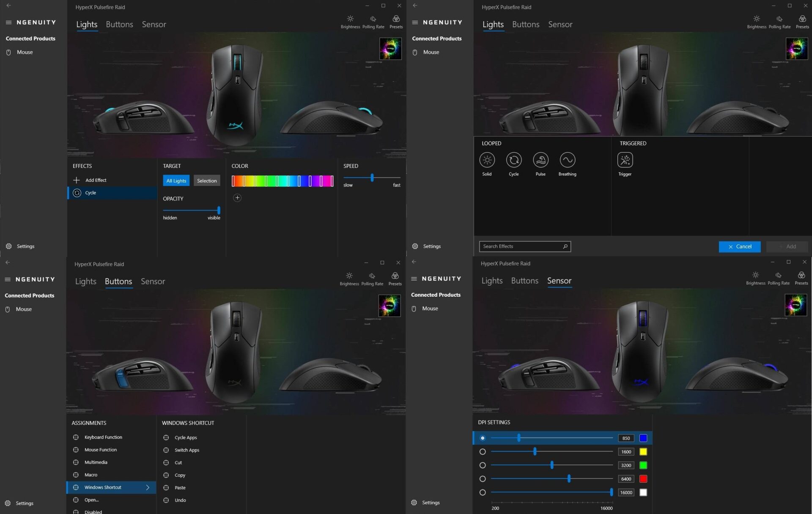The width and height of the screenshot is (812, 514).
Task: Open the hamburger menu in the top-left window
Action: click(8, 22)
